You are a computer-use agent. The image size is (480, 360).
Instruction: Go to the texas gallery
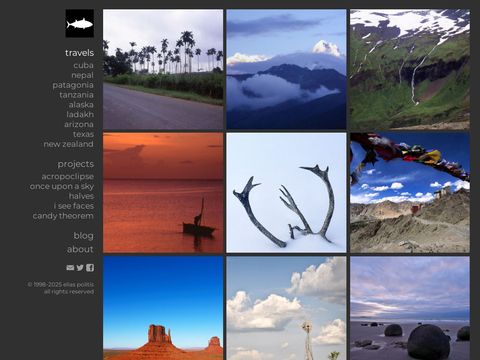(83, 134)
